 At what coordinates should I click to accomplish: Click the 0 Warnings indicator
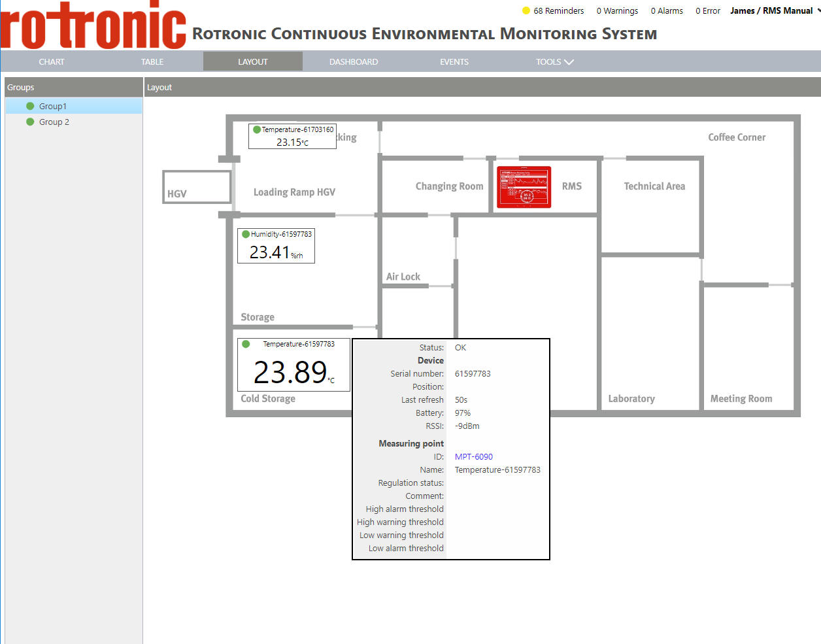[617, 10]
